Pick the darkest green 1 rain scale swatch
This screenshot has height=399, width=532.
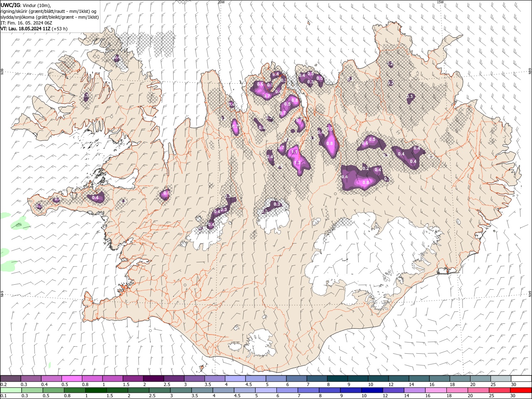coord(96,390)
